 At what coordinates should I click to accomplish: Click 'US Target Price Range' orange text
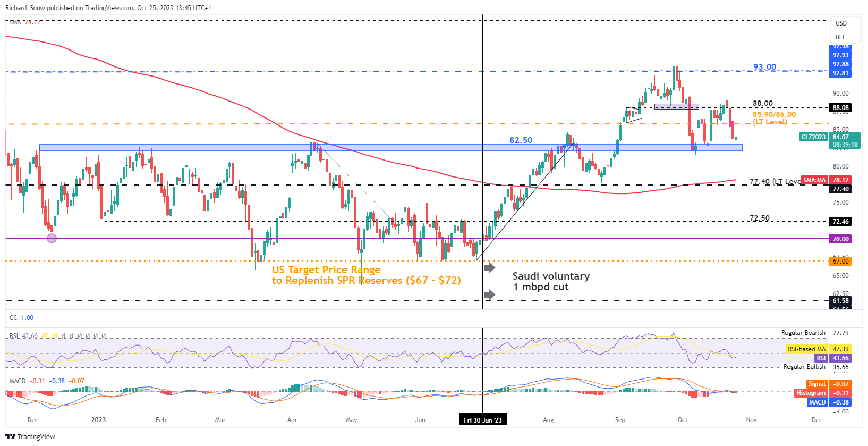point(326,270)
